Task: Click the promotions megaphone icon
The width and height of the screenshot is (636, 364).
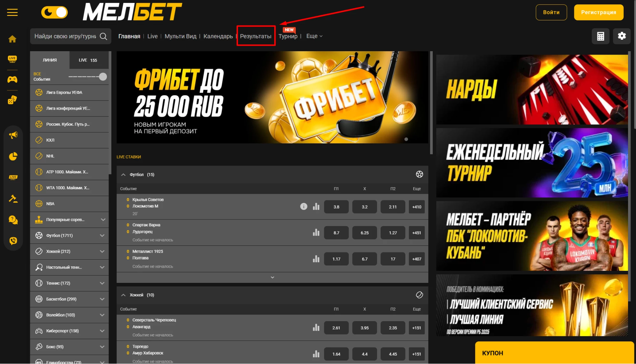Action: click(13, 135)
